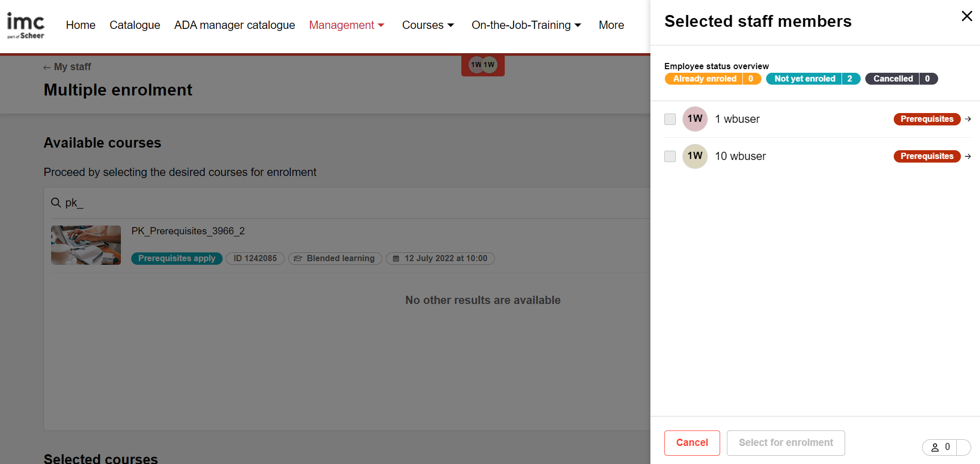Click arrow next to 10 wbuser Prerequisites
Viewport: 980px width, 464px height.
pyautogui.click(x=968, y=156)
